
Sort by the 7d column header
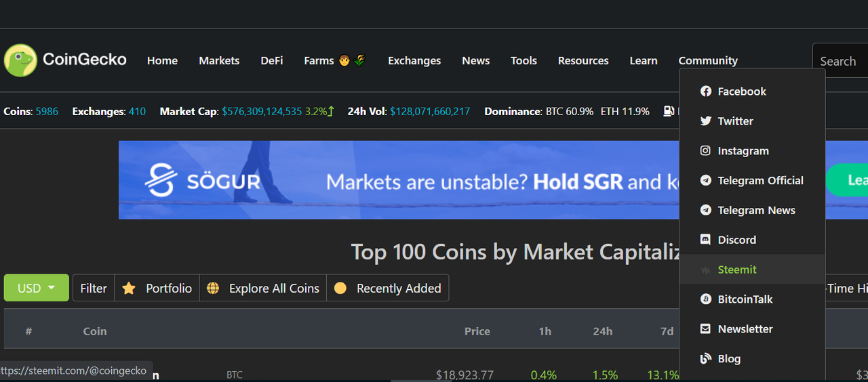(x=667, y=331)
